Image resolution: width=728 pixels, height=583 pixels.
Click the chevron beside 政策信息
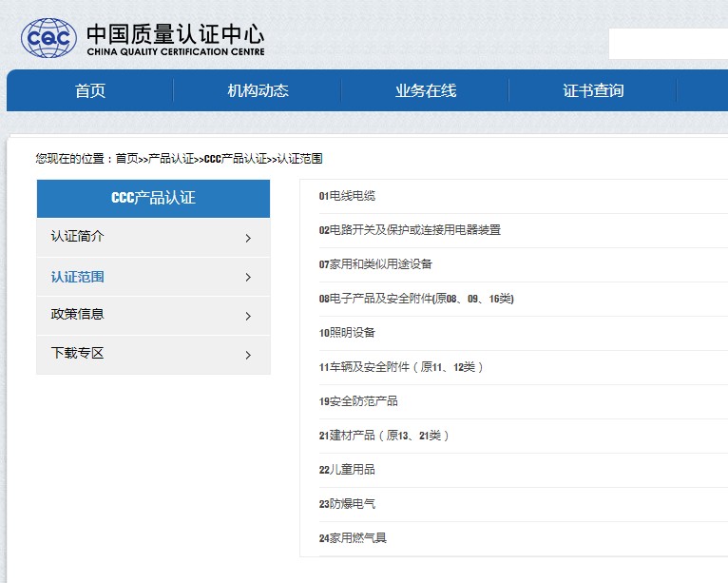(248, 316)
